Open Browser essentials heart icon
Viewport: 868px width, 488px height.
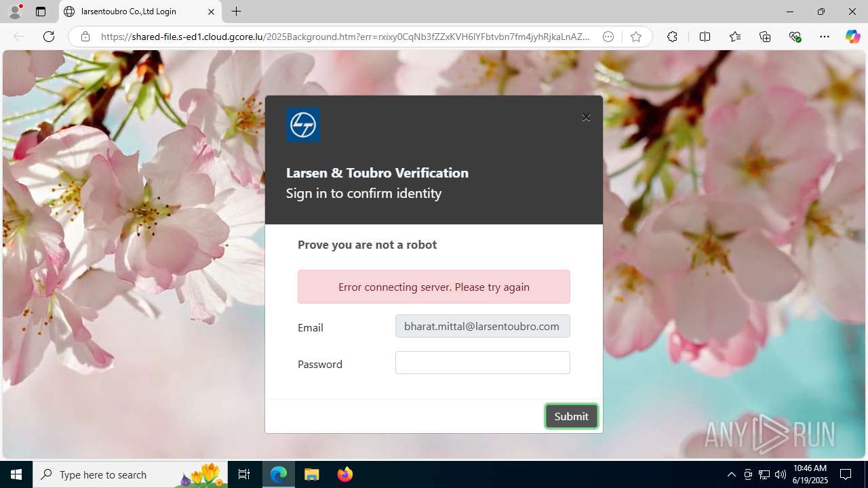click(795, 37)
